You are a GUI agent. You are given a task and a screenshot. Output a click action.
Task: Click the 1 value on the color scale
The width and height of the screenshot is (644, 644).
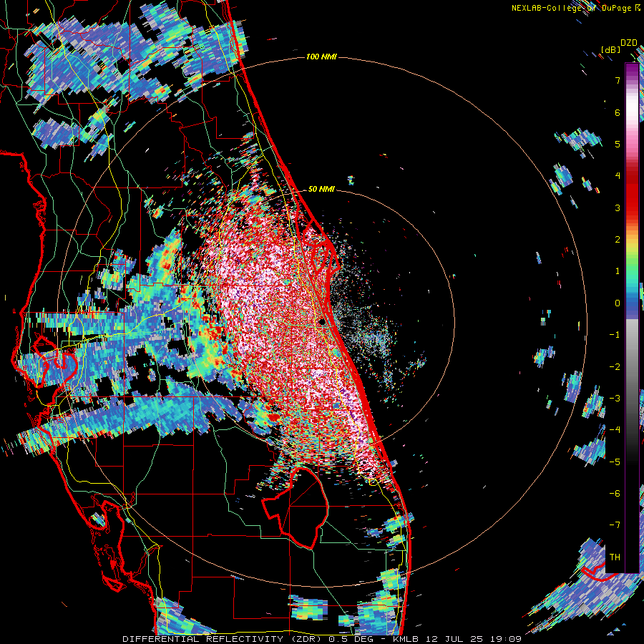(x=618, y=271)
